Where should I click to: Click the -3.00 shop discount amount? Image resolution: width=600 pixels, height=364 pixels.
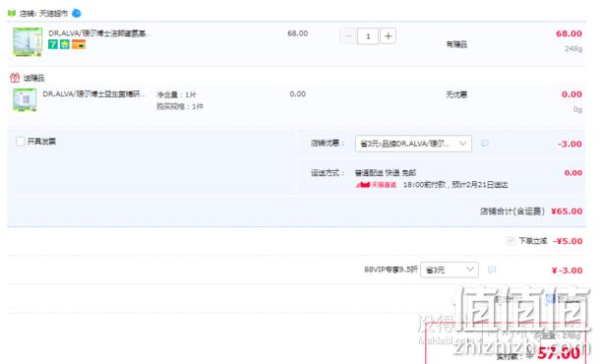pyautogui.click(x=570, y=144)
